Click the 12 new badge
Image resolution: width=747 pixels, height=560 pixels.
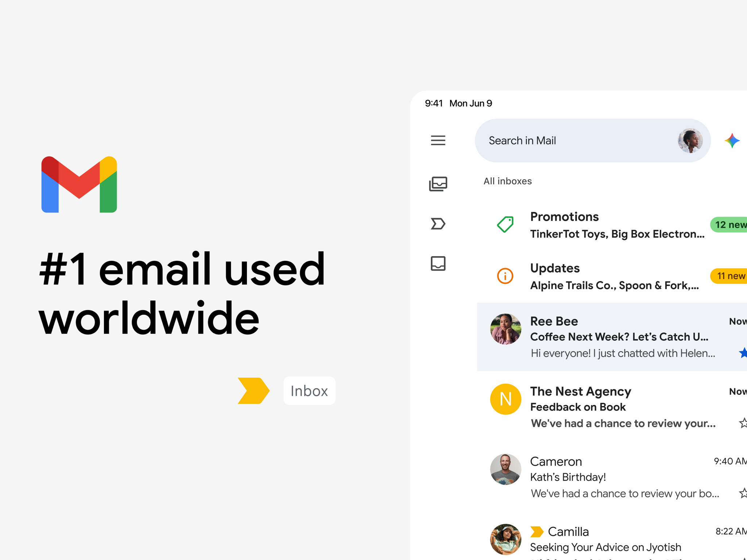click(728, 224)
